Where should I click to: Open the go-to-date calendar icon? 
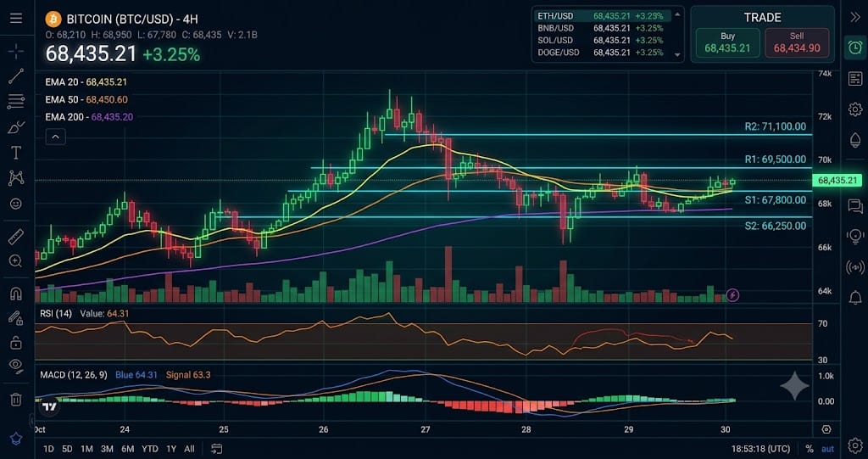coord(217,449)
